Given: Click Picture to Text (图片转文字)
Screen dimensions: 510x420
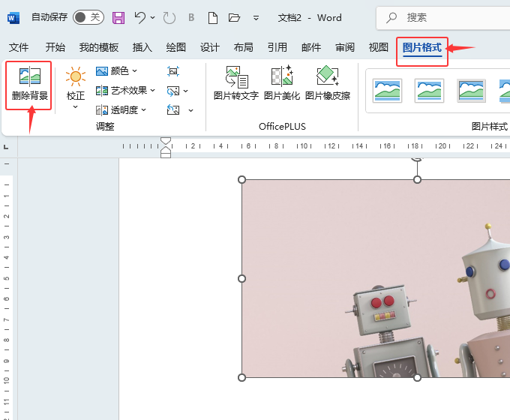Looking at the screenshot, I should tap(236, 84).
